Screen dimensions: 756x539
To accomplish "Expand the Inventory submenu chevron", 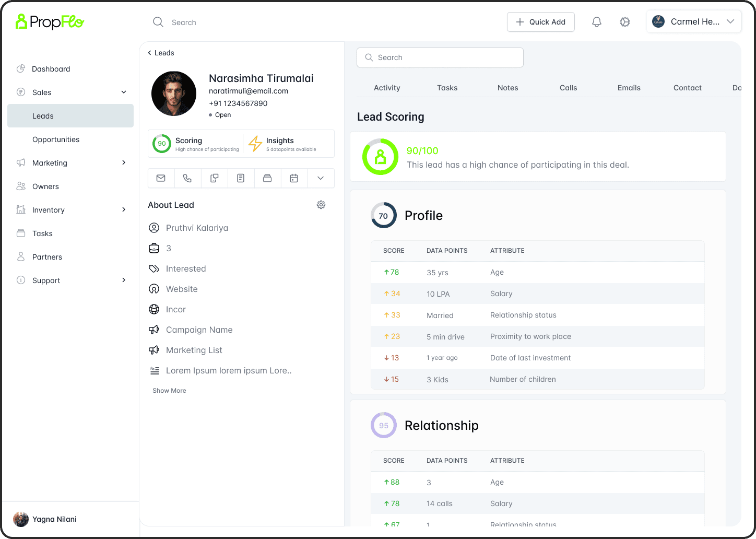I will point(124,210).
